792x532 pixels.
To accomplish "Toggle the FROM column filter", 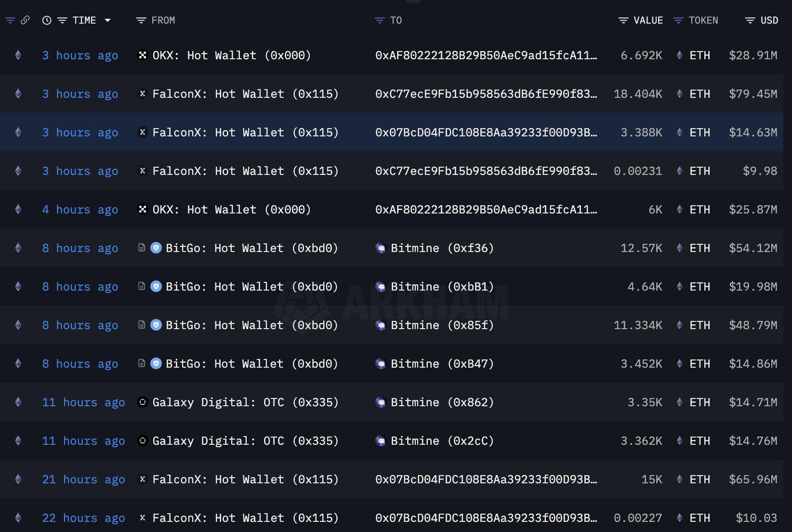I will (141, 20).
